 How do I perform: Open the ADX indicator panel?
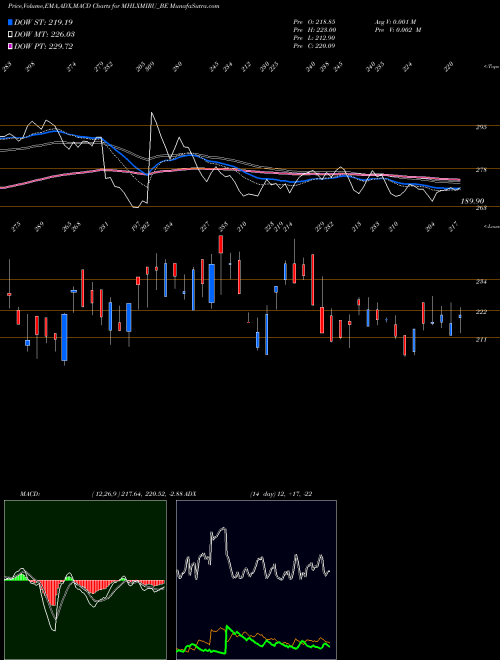point(256,580)
